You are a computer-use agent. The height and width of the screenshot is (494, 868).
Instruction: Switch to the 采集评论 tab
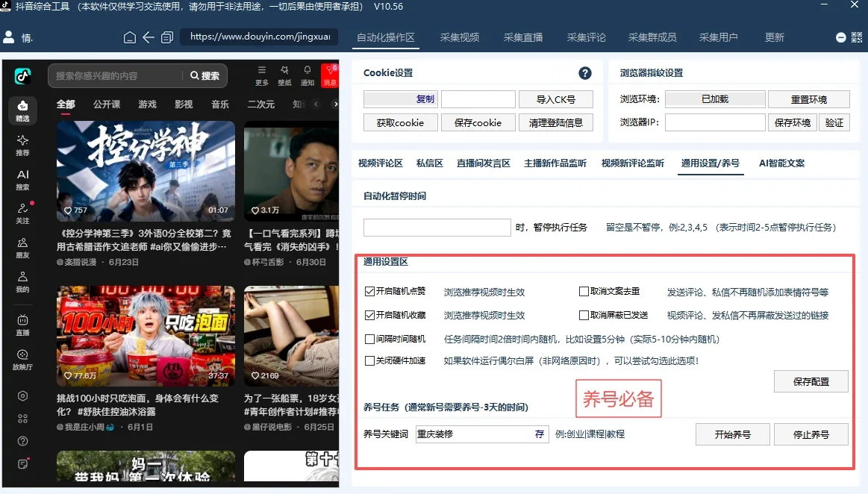[x=586, y=37]
